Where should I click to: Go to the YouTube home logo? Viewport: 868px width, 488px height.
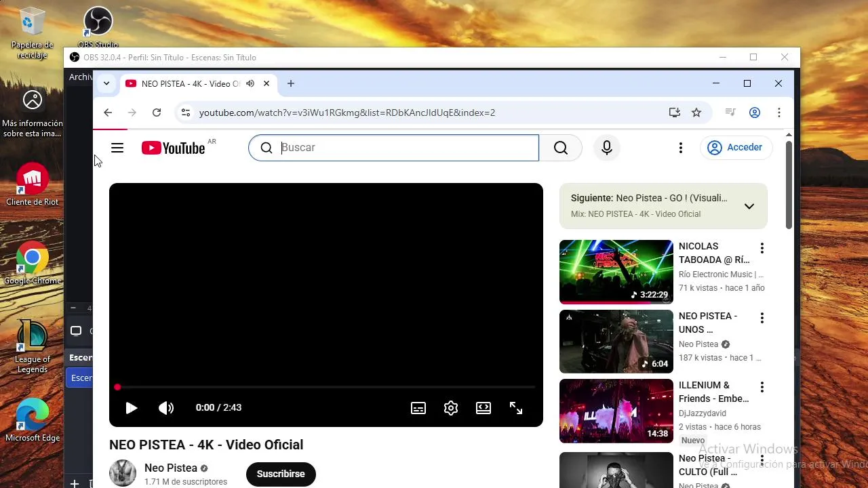pyautogui.click(x=174, y=148)
